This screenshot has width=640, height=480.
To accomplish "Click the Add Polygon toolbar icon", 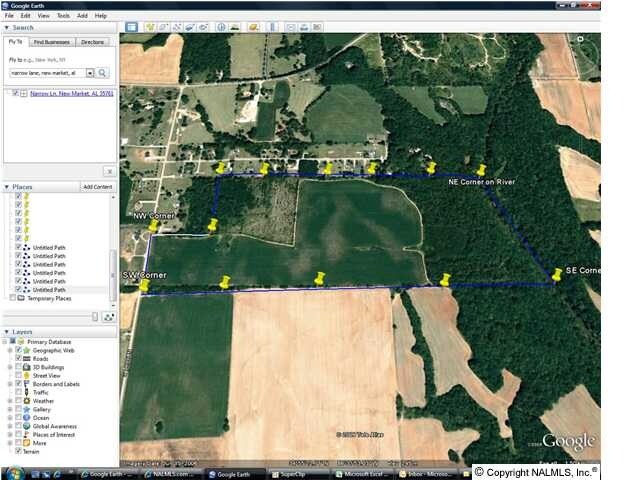I will pyautogui.click(x=163, y=27).
